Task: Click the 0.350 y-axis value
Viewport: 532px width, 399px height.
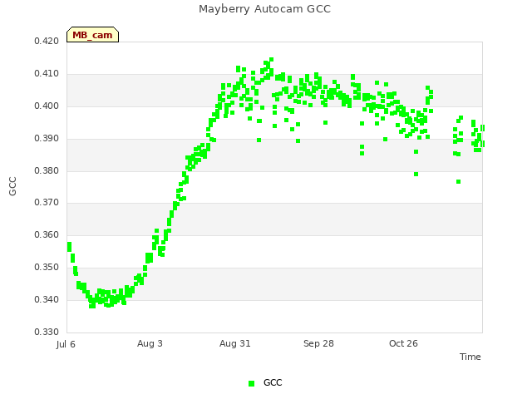Action: [47, 268]
